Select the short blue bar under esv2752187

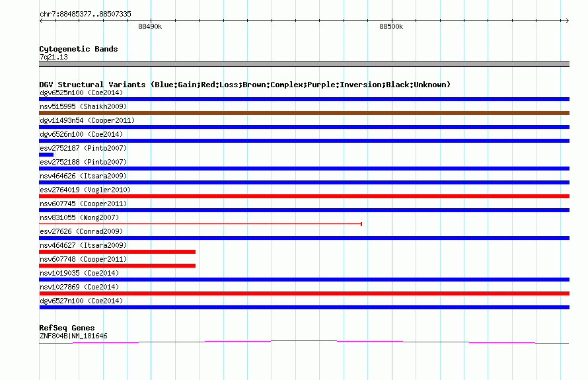(46, 155)
